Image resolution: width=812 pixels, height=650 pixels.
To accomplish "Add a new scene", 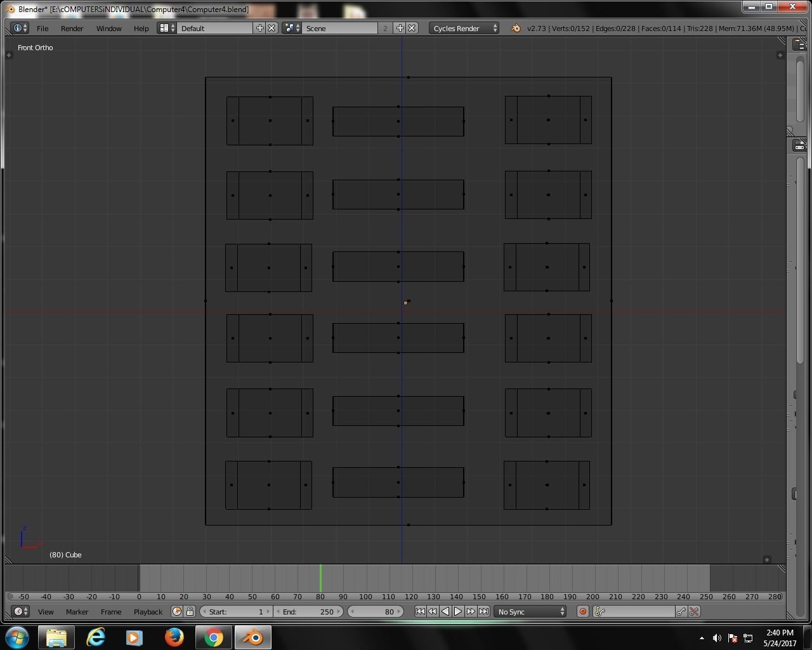I will (x=400, y=28).
